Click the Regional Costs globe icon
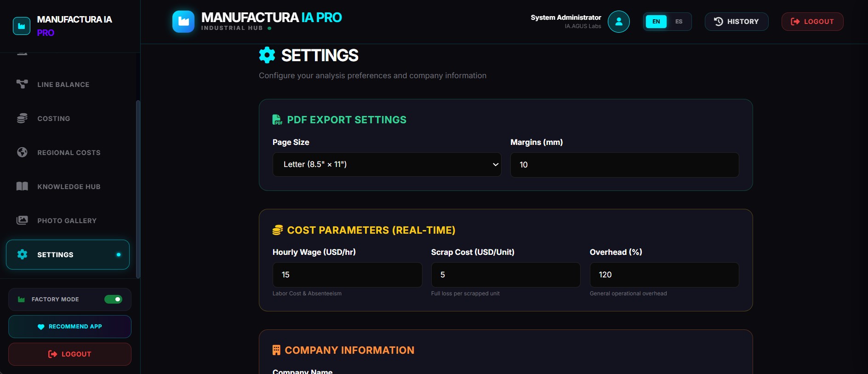This screenshot has width=868, height=374. (x=22, y=152)
